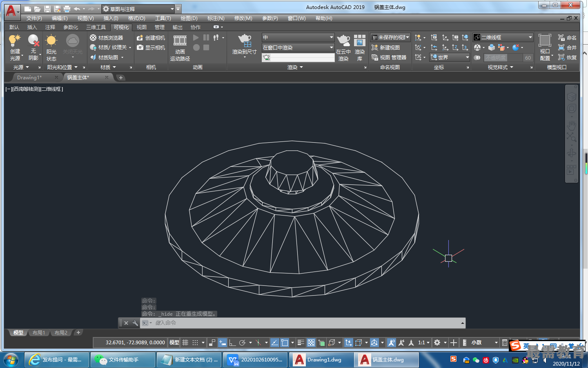Open the 绘图(D) menu
588x368 pixels.
click(x=189, y=18)
